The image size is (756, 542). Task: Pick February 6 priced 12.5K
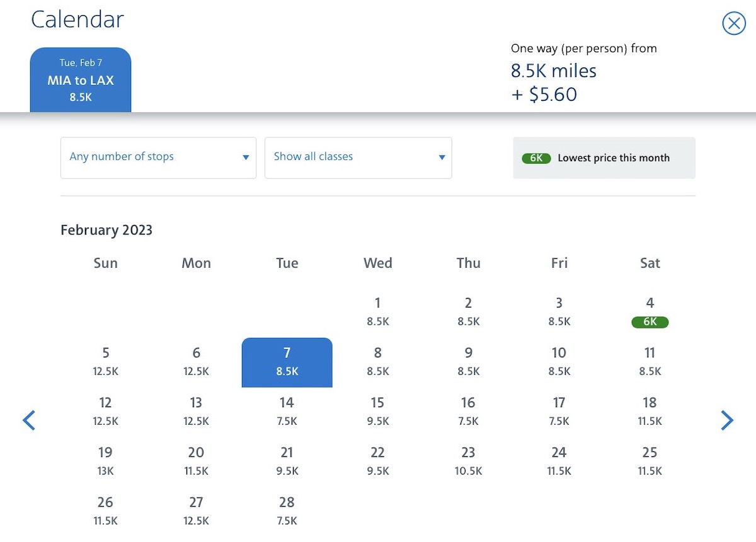[197, 362]
